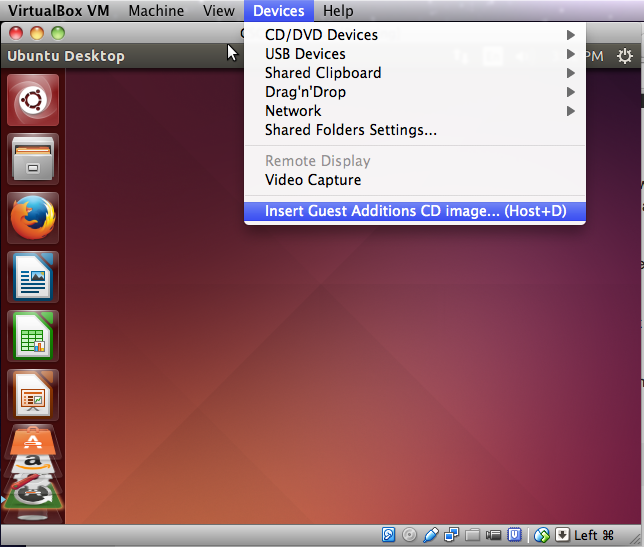Image resolution: width=644 pixels, height=547 pixels.
Task: Open Shared Folders Settings...
Action: coord(415,130)
